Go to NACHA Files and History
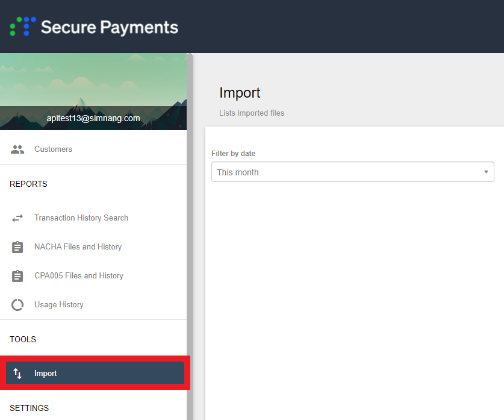Screen dimensions: 504x420 93,247
